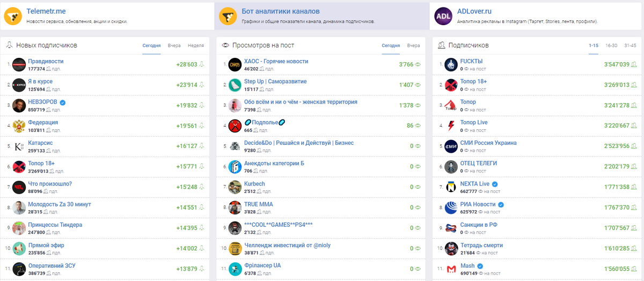The image size is (644, 281).
Task: Open the Telemetr.me yellow logo icon
Action: click(x=13, y=17)
